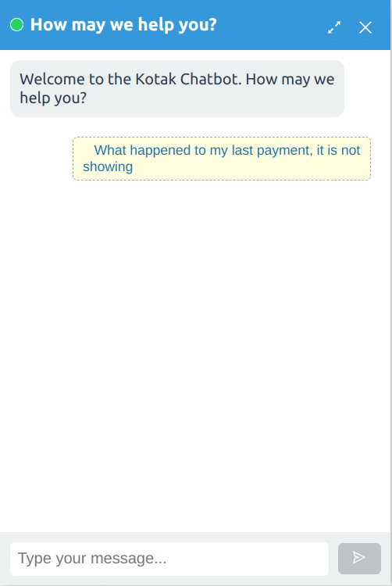Select the Kotak Chatbot welcome message bubble

pos(177,88)
